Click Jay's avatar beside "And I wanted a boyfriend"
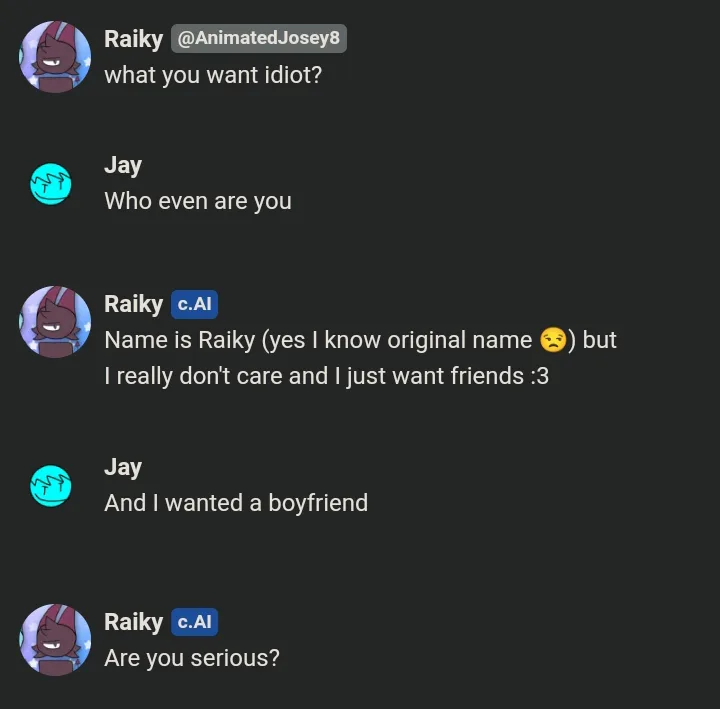This screenshot has height=709, width=720. 51,485
